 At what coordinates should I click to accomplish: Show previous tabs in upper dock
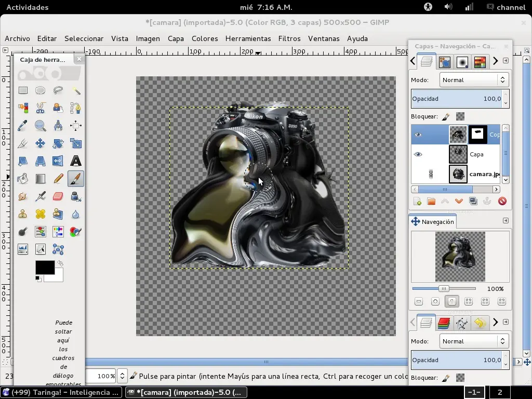click(x=413, y=61)
